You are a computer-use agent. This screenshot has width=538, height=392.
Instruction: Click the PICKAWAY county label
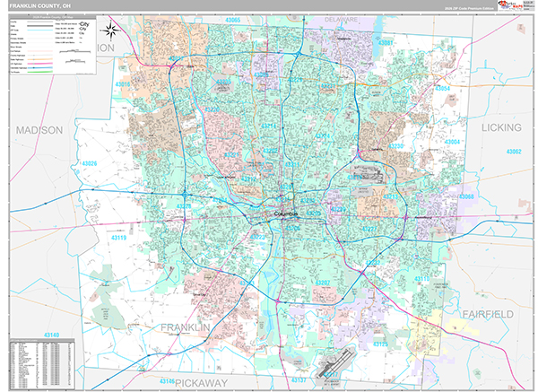pos(203,382)
